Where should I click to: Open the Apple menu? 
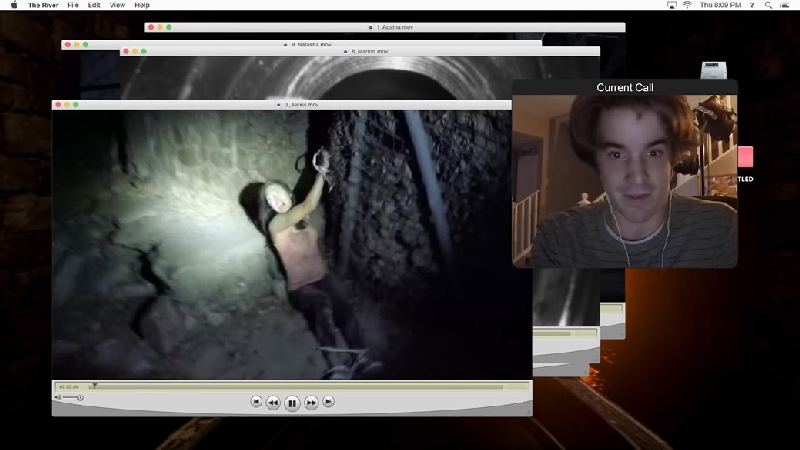(14, 5)
